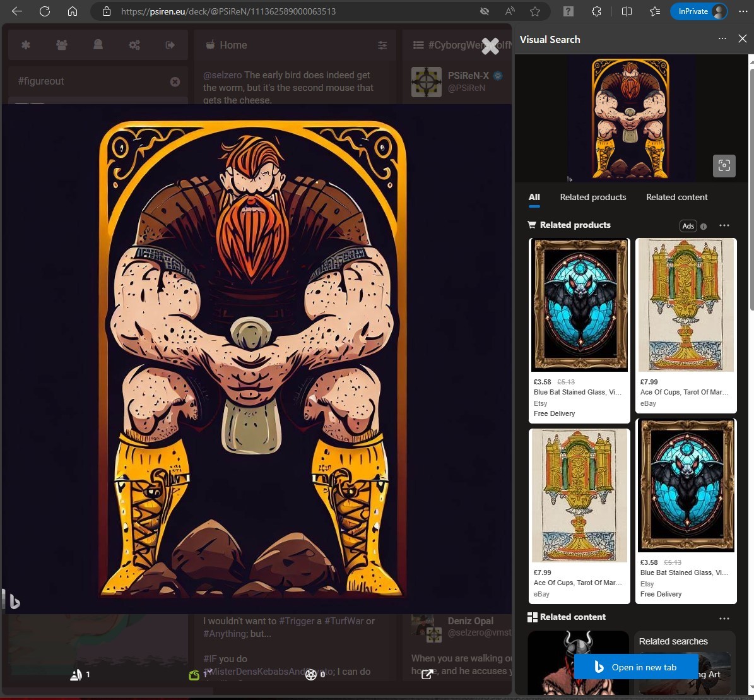The width and height of the screenshot is (754, 700).
Task: Click green favourite icon below image
Action: point(194,675)
